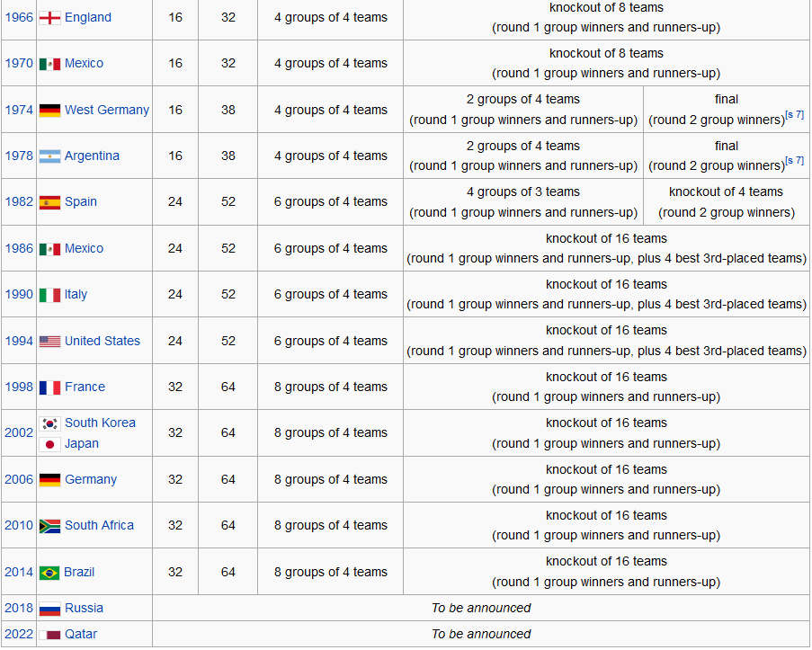Click the '52' matches cell for Spain 1982
This screenshot has width=812, height=650.
click(x=228, y=201)
